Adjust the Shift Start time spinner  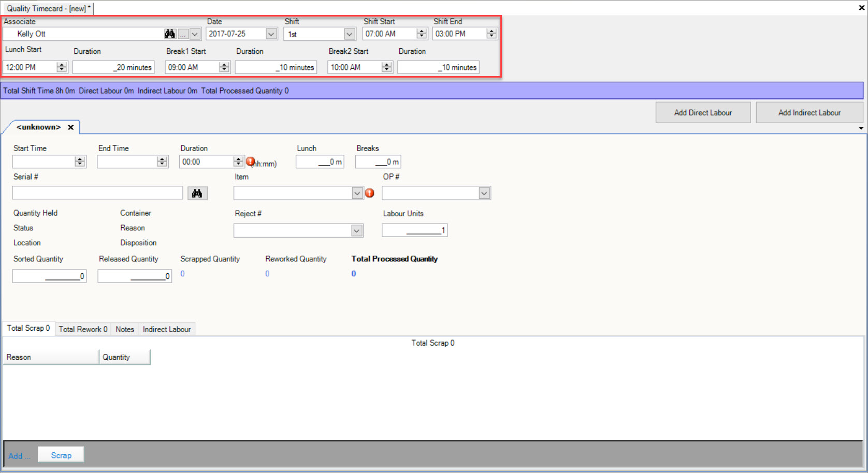click(422, 34)
